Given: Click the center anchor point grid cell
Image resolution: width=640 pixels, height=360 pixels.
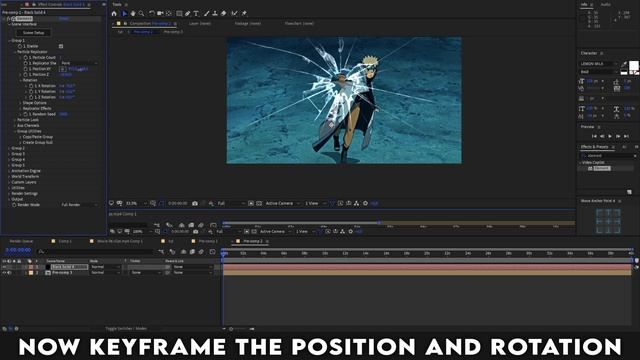Looking at the screenshot, I should point(608,221).
